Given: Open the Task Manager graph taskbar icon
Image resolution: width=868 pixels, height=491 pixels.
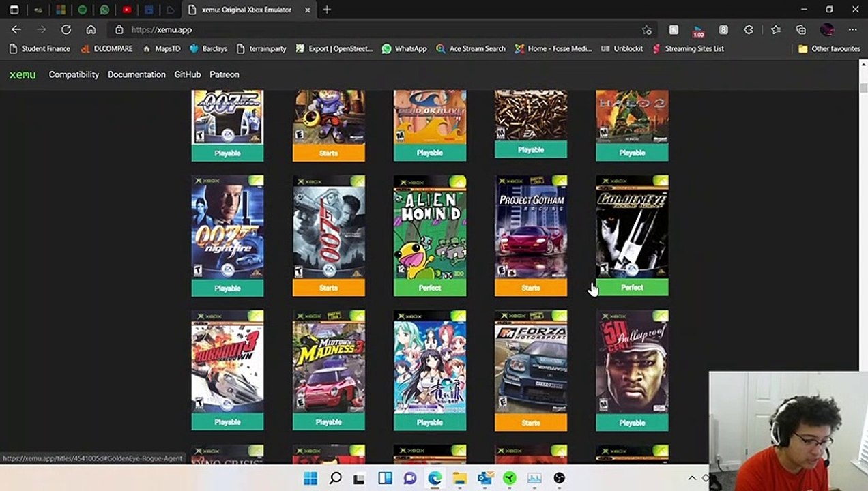Looking at the screenshot, I should point(534,478).
